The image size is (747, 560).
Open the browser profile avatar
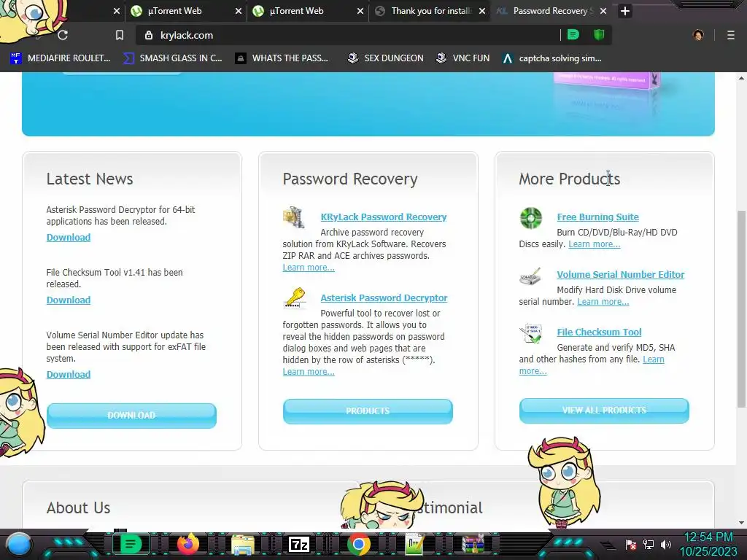pyautogui.click(x=698, y=35)
